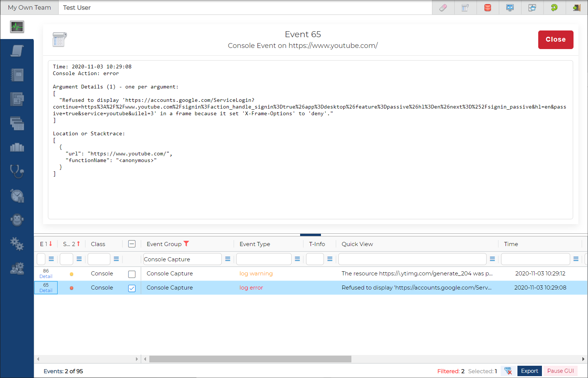Screen dimensions: 588x378
Task: Open the screenshots gallery sidebar icon
Action: 17,99
